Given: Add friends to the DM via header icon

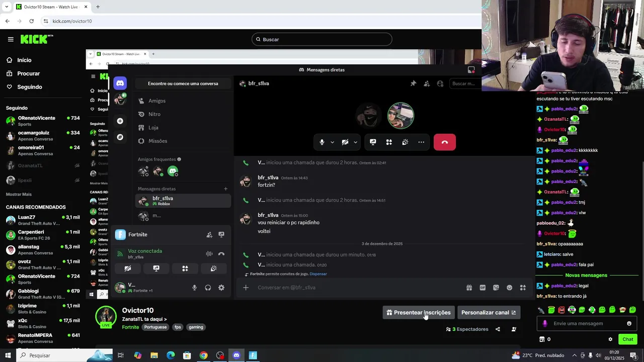Looking at the screenshot, I should 427,83.
